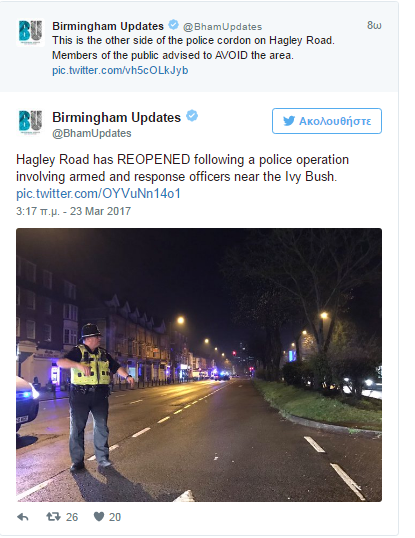Open the 3:17 π.μ. - 23 Mar 2017 timestamp

[x=73, y=211]
